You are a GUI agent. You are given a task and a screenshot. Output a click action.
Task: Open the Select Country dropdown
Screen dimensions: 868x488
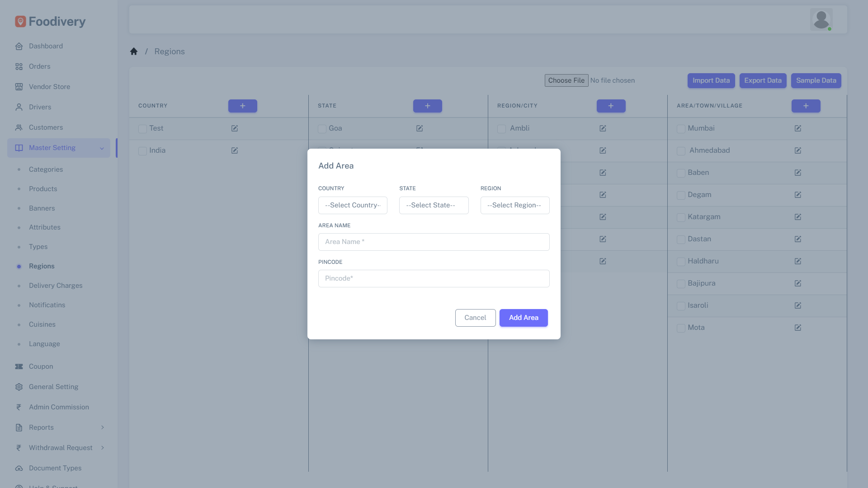click(x=353, y=205)
